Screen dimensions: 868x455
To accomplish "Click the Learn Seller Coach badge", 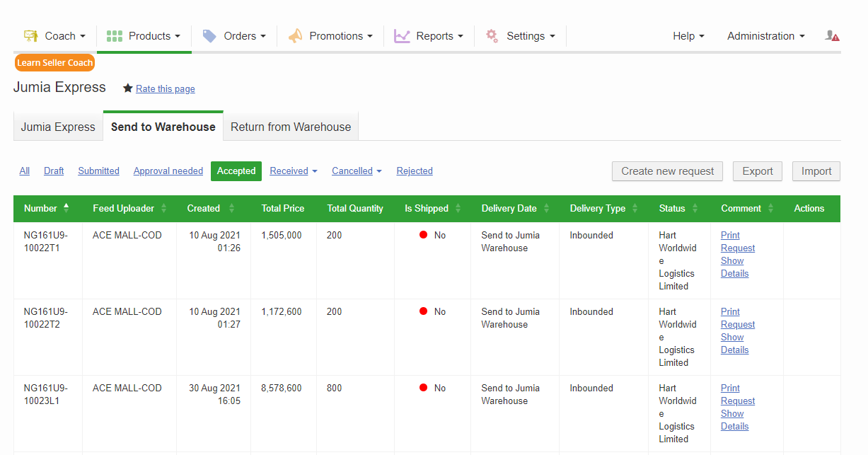I will (x=55, y=62).
